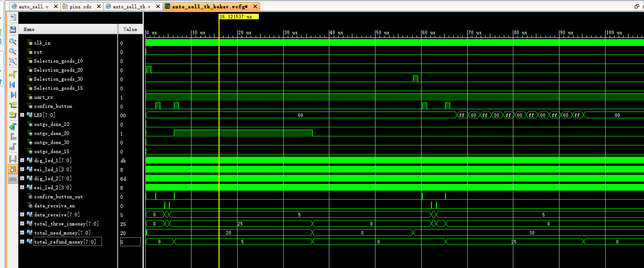Zoom out of the waveform

[13, 52]
